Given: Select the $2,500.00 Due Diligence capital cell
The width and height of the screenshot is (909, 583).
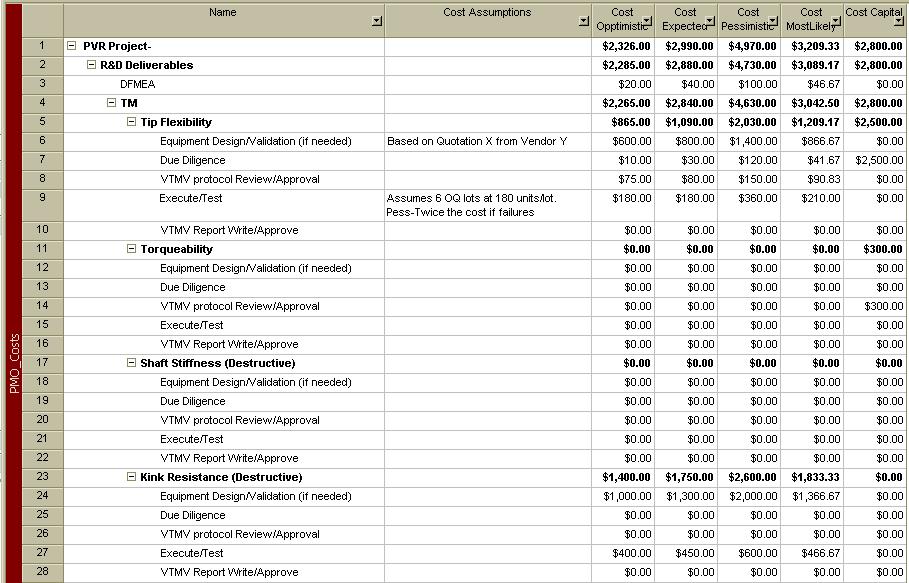Looking at the screenshot, I should pos(875,160).
